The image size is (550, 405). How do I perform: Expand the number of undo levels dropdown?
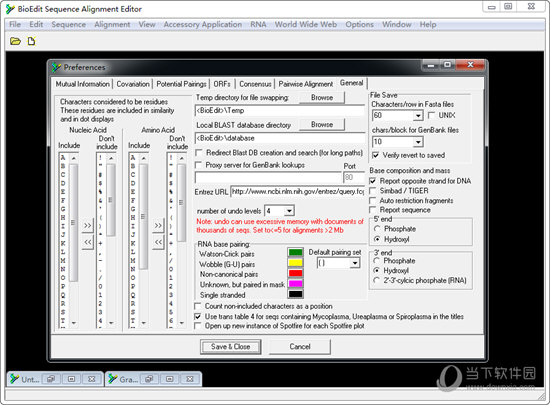click(x=289, y=211)
